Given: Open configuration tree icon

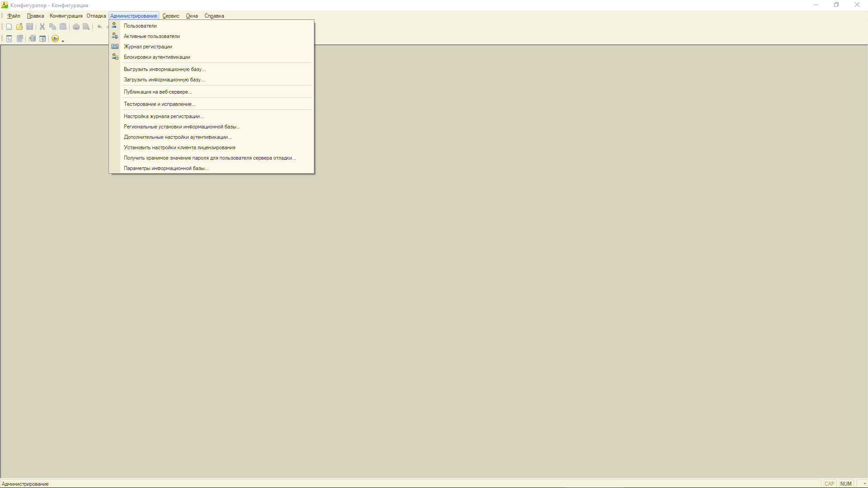Looking at the screenshot, I should (9, 39).
